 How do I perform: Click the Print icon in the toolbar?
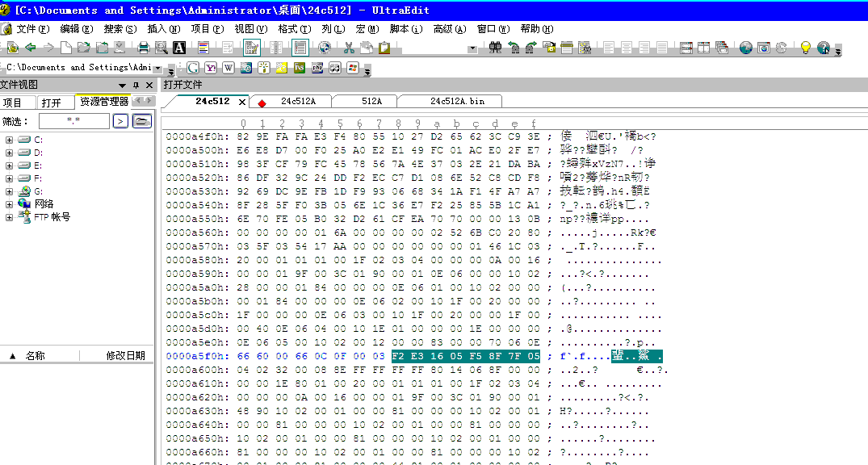click(x=144, y=48)
